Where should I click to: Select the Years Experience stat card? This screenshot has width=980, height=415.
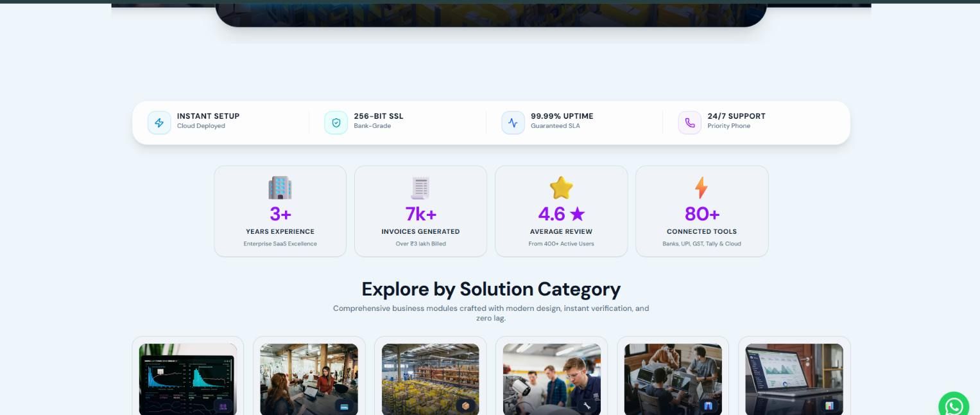pyautogui.click(x=280, y=211)
